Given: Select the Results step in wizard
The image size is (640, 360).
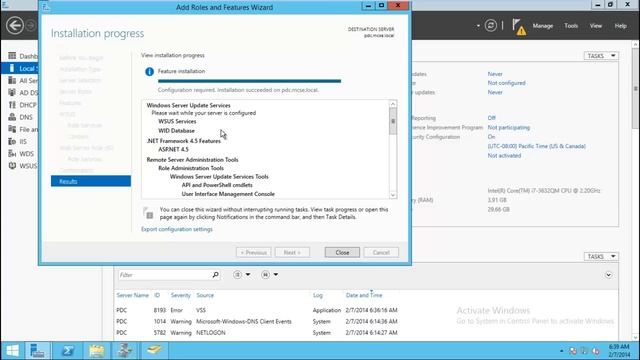Looking at the screenshot, I should click(91, 181).
